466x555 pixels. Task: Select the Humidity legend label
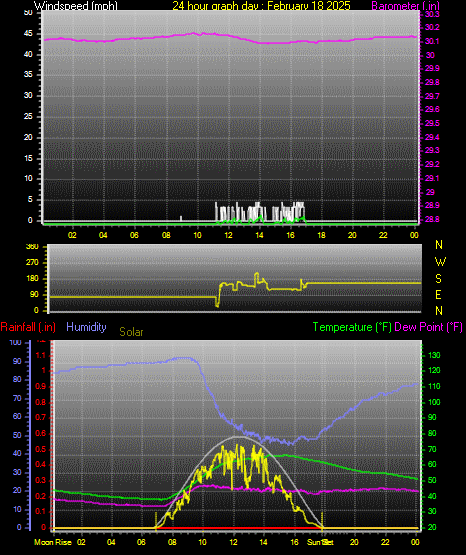pyautogui.click(x=86, y=327)
